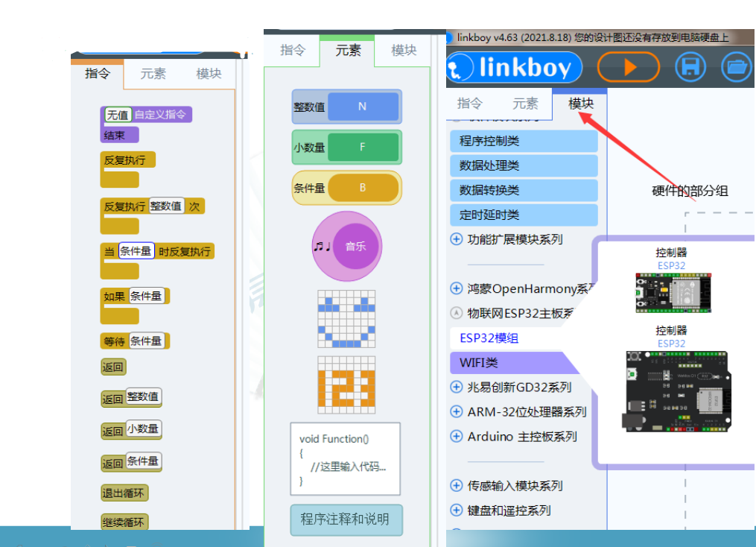756x547 pixels.
Task: Click the orange Run button in the toolbar
Action: tap(628, 66)
